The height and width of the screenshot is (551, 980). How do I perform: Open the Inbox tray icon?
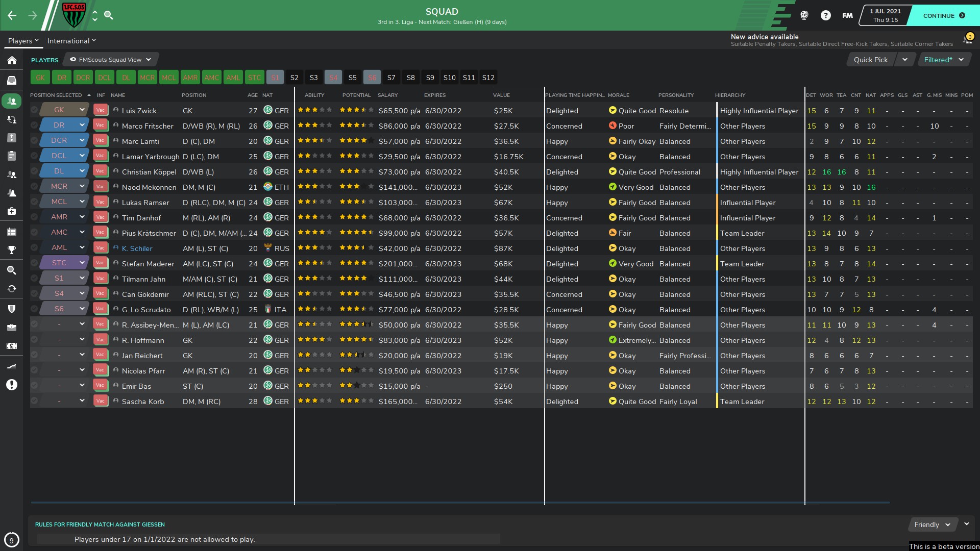coord(12,80)
